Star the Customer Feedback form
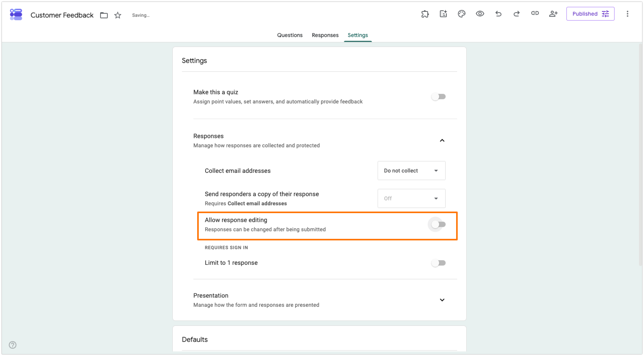This screenshot has width=644, height=356. (118, 15)
